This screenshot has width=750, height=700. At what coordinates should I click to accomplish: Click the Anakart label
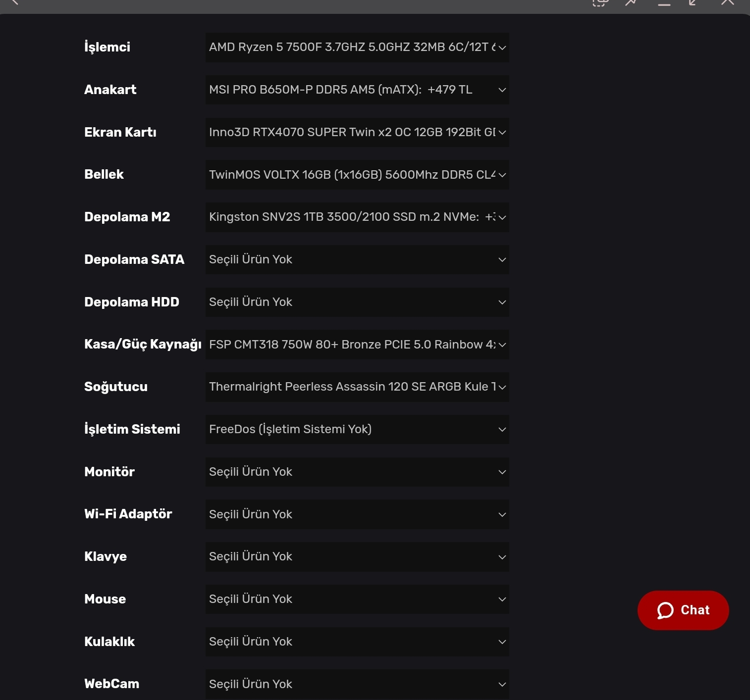(x=110, y=90)
